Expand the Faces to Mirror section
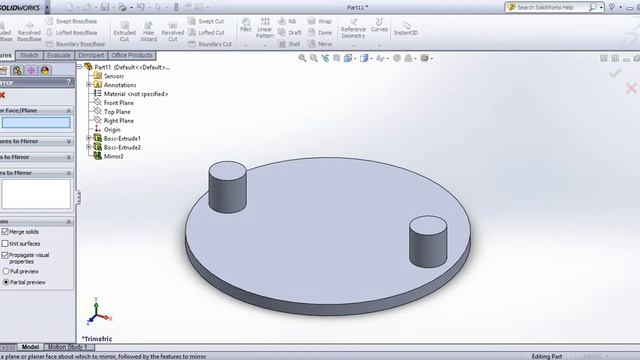Screen dimensions: 640x360 click(x=69, y=157)
